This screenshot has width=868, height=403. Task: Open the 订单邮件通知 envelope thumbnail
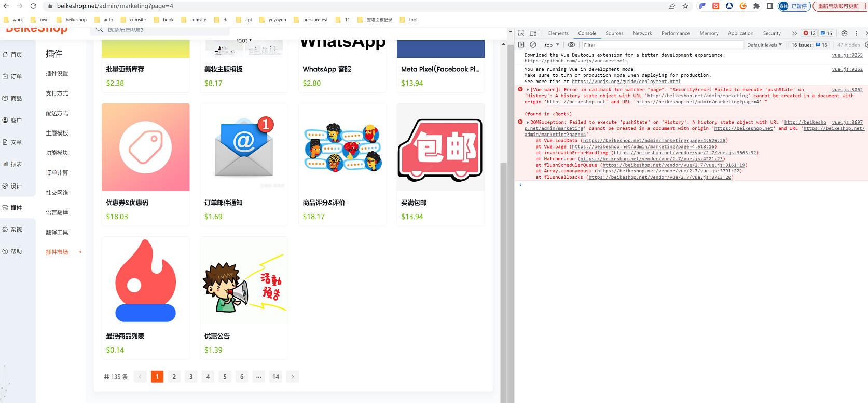pos(244,147)
